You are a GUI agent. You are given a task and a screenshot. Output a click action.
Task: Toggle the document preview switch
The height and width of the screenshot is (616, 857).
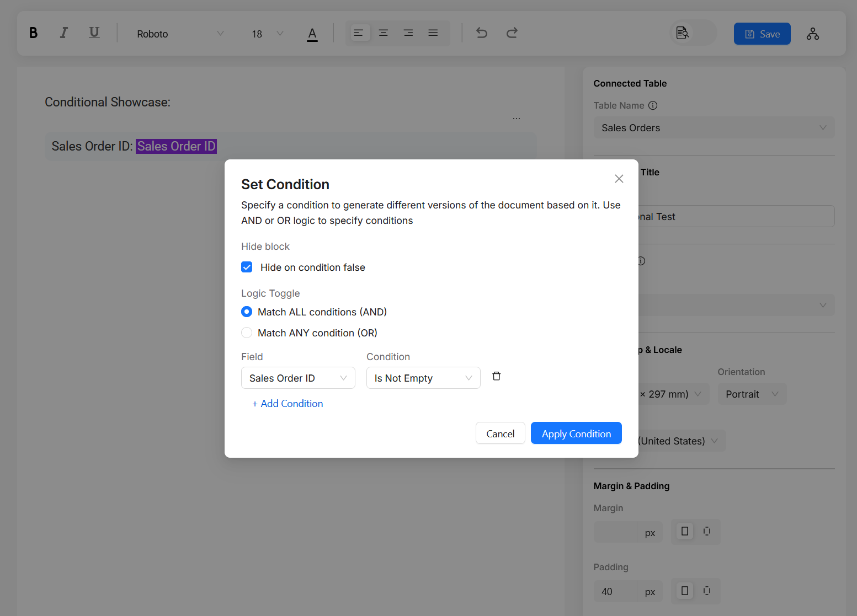pos(693,33)
